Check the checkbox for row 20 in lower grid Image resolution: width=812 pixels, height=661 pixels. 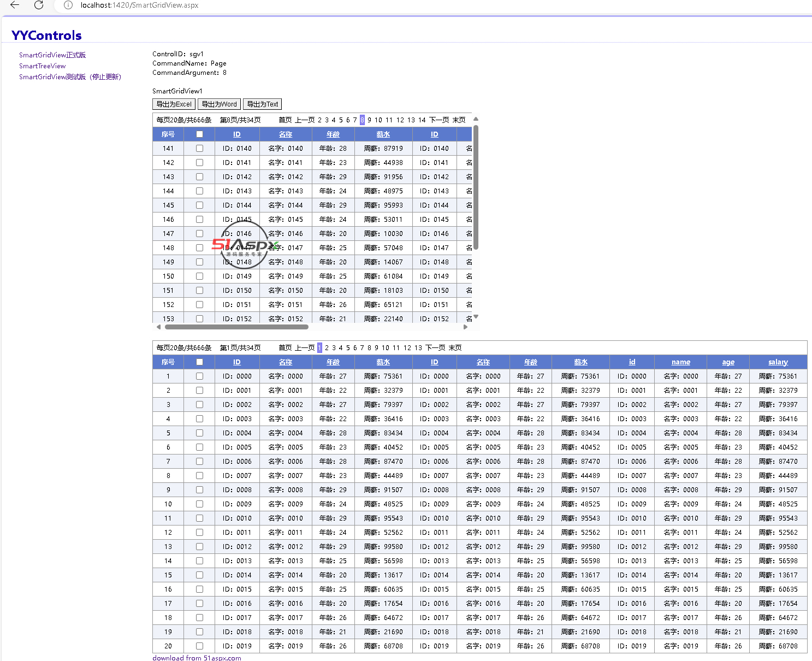[199, 646]
